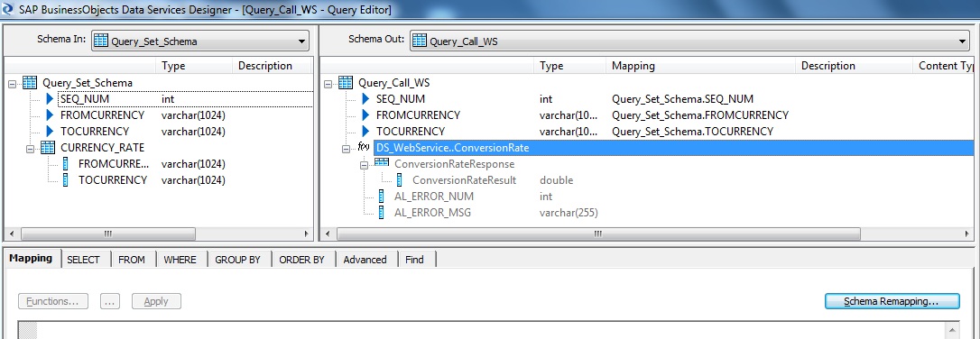Collapse the Query_Set_Schema tree node
Viewport: 980px width, 339px height.
[x=13, y=83]
